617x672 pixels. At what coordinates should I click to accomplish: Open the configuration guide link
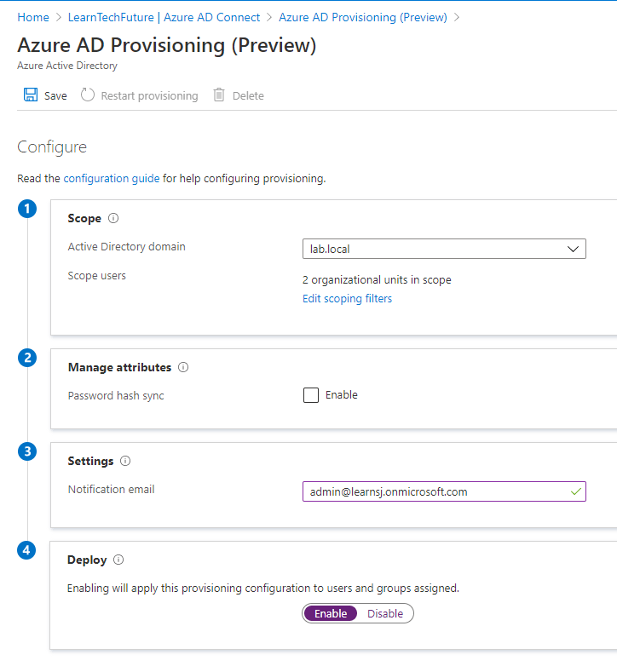[x=111, y=179]
